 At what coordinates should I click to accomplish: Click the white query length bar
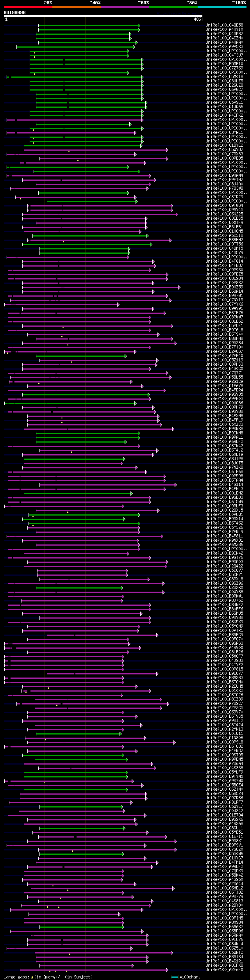[x=103, y=16]
